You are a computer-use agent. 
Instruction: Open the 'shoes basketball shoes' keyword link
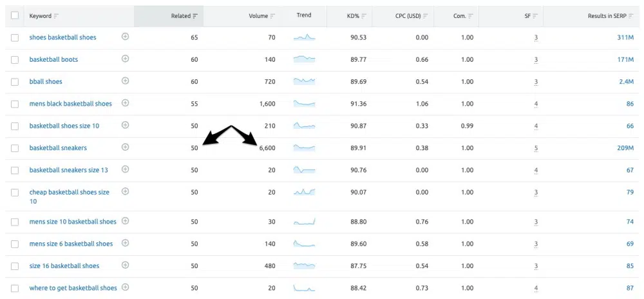click(x=62, y=37)
